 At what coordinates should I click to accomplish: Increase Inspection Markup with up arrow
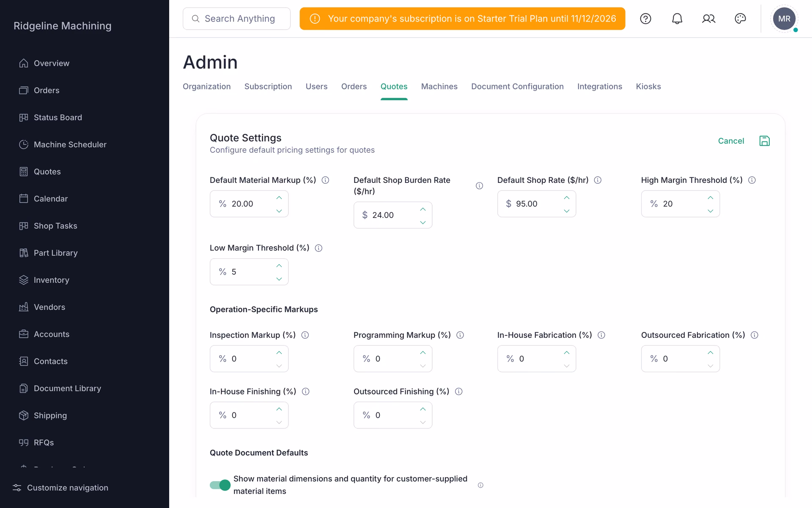pyautogui.click(x=279, y=353)
